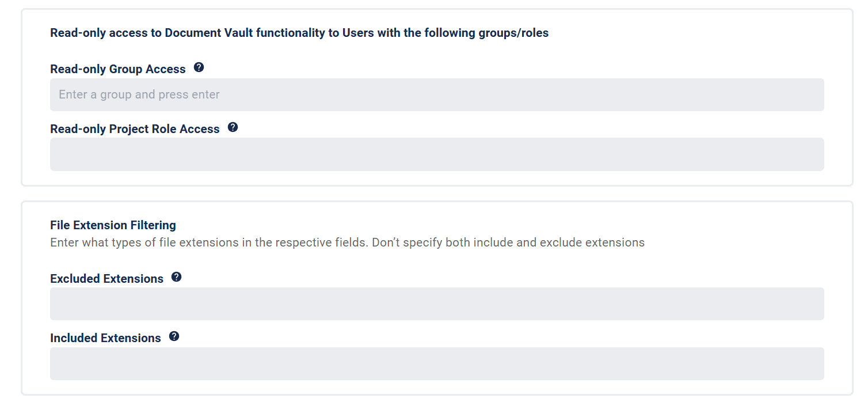Click the 'Don't specify both include and exclude' note
Screen dimensions: 868x402
click(508, 242)
